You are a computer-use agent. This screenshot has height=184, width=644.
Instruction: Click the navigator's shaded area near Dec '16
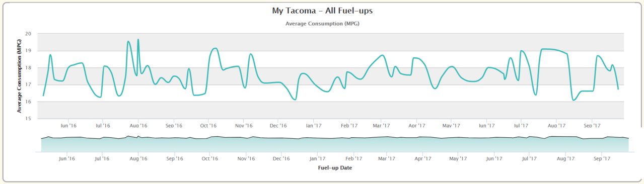(x=281, y=145)
